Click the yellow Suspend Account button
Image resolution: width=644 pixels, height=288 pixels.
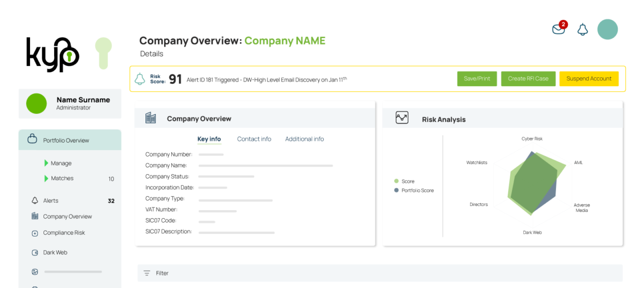tap(589, 79)
